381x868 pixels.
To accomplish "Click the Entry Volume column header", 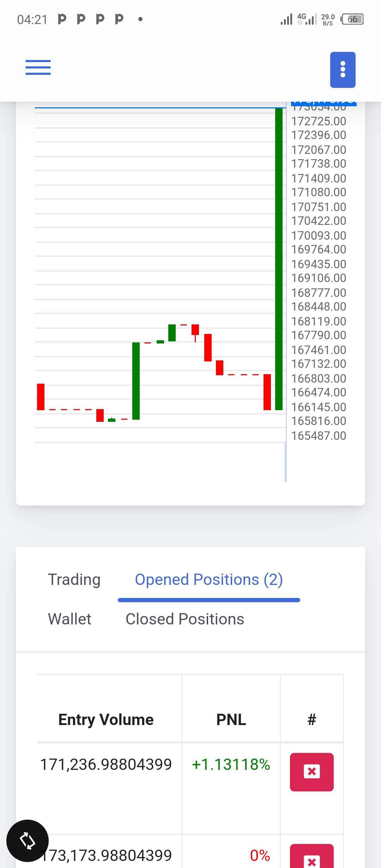I will [106, 719].
